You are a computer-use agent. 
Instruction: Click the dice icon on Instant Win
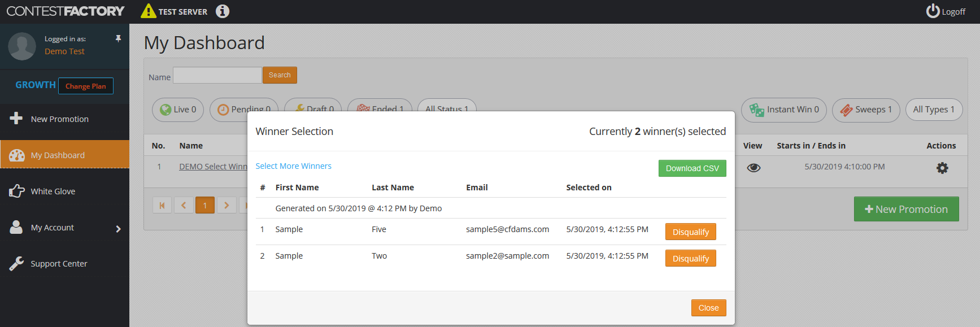pyautogui.click(x=756, y=110)
